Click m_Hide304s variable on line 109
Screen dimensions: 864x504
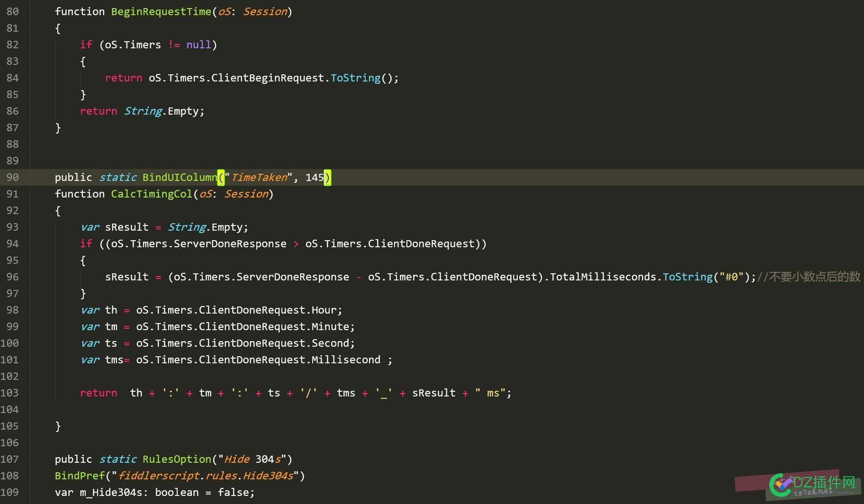pyautogui.click(x=111, y=492)
